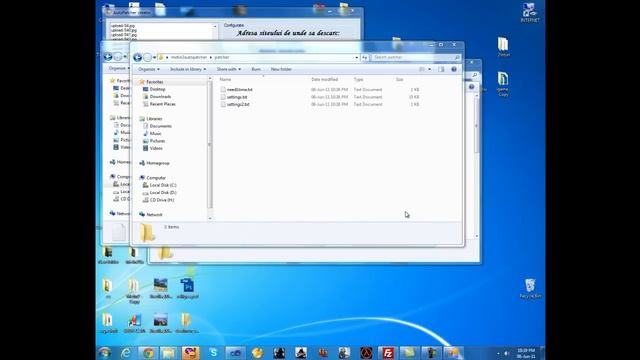Click the search magnifier icon
640x360 pixels.
(457, 58)
